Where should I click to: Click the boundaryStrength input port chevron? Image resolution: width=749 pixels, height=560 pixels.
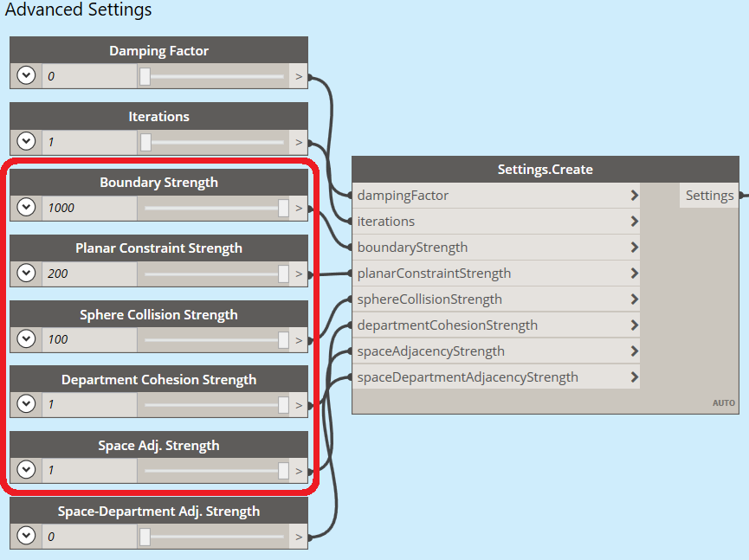pyautogui.click(x=635, y=248)
